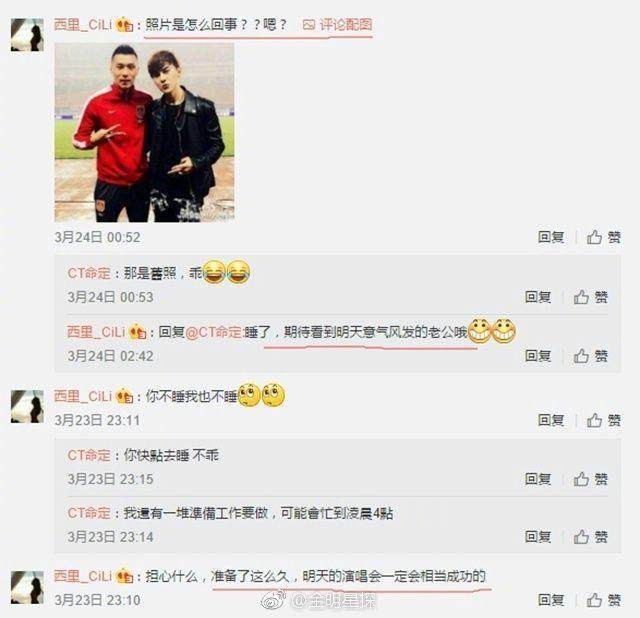The width and height of the screenshot is (640, 618).
Task: Like the 3月24日 00:52 photo comment
Action: (x=604, y=237)
